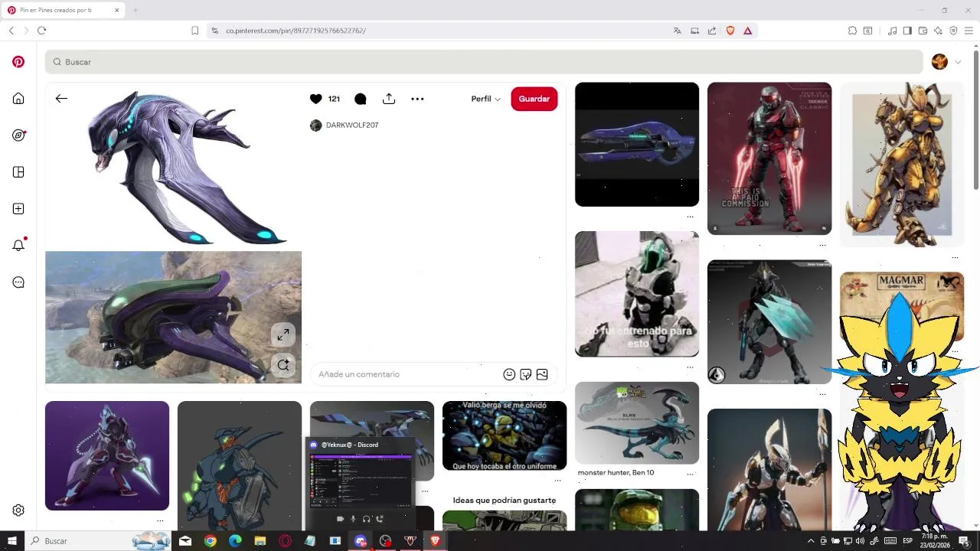The image size is (980, 551).
Task: Open the action center notifications
Action: point(964,541)
